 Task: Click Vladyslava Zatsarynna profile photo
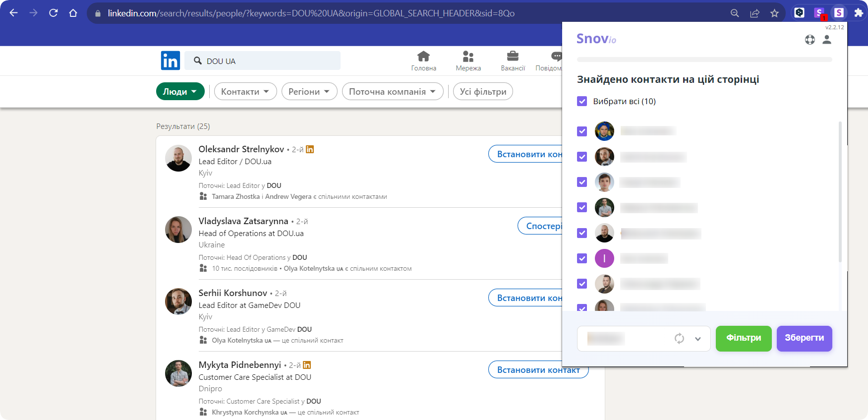click(178, 230)
